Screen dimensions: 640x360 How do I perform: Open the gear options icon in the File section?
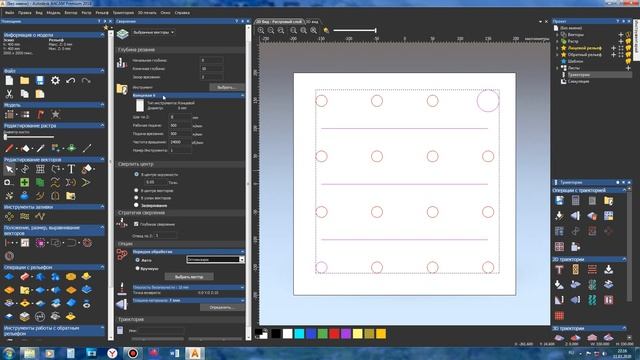pyautogui.click(x=55, y=80)
